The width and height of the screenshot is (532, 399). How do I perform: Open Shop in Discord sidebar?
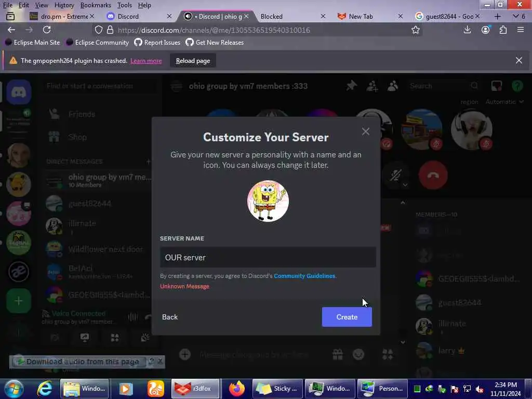[98, 137]
